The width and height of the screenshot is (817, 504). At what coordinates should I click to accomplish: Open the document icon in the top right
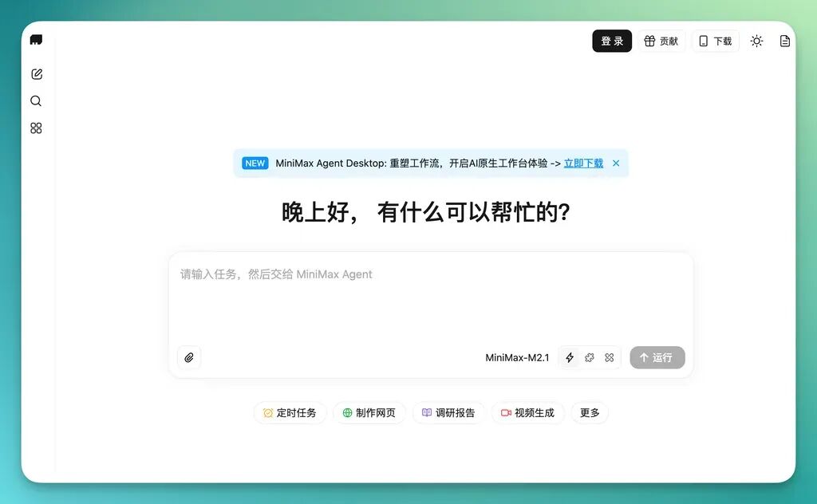tap(785, 41)
